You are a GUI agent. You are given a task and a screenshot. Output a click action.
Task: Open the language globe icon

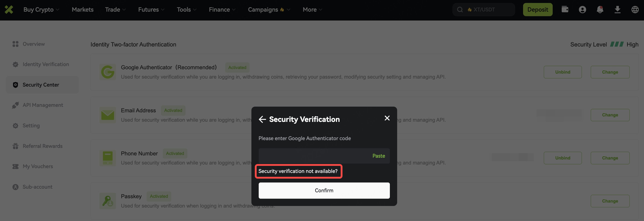635,10
